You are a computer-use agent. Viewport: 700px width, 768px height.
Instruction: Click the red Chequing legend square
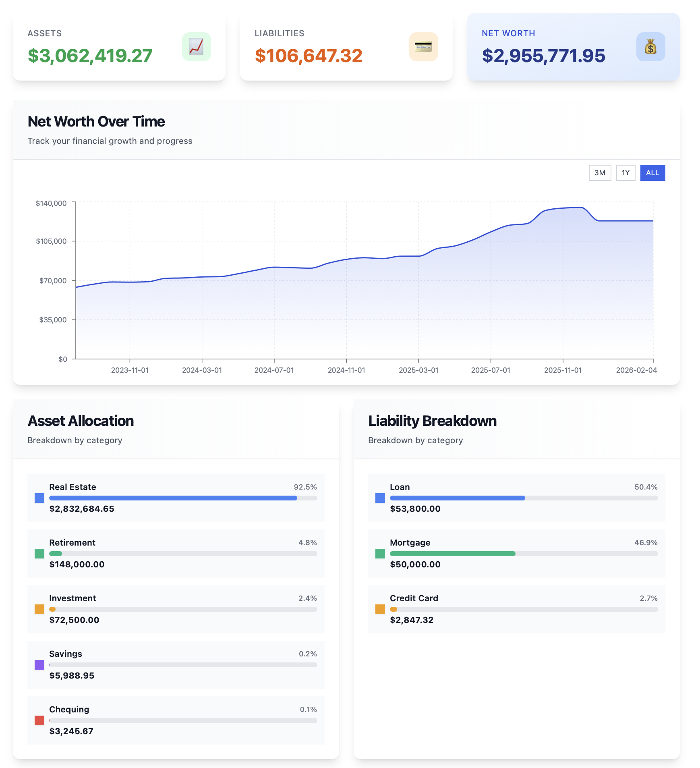(39, 720)
